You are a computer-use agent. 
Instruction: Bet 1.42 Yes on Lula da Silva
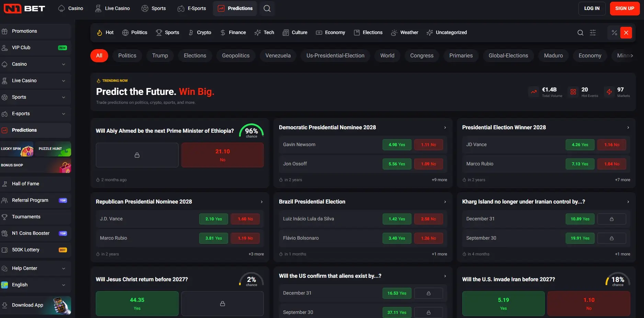(x=397, y=219)
